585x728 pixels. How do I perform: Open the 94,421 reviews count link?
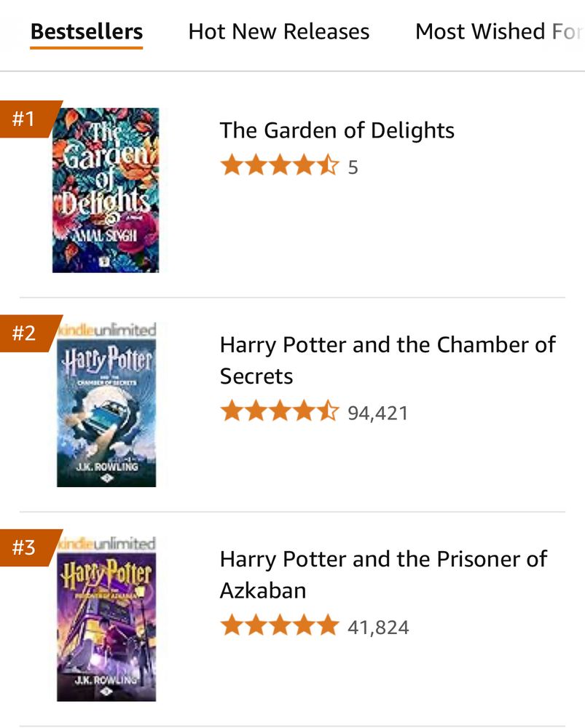[377, 413]
